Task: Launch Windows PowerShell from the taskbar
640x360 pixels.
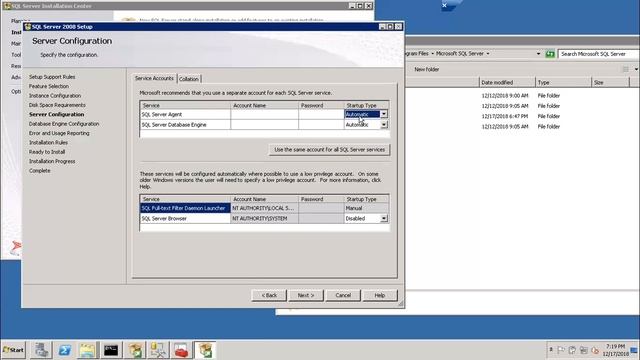Action: tap(64, 350)
